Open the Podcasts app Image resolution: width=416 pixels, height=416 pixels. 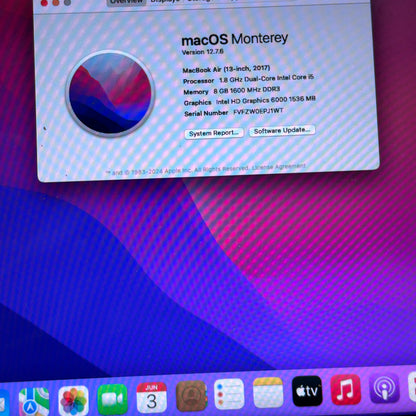click(384, 388)
